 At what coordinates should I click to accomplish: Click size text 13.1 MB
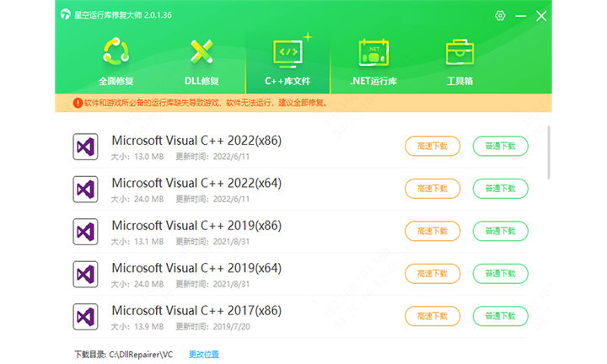[149, 242]
